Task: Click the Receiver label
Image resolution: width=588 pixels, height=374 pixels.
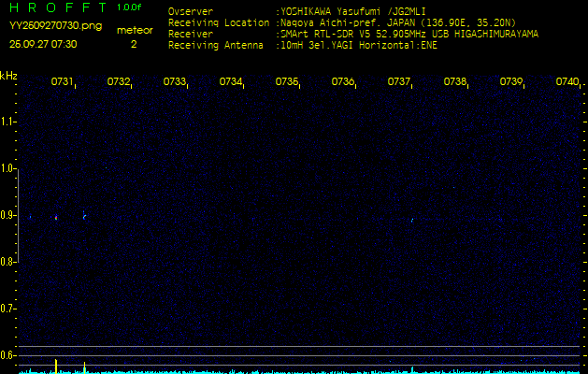Action: [191, 35]
